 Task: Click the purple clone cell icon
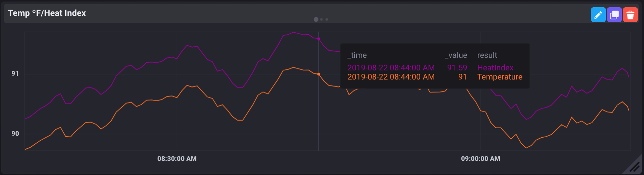(614, 15)
